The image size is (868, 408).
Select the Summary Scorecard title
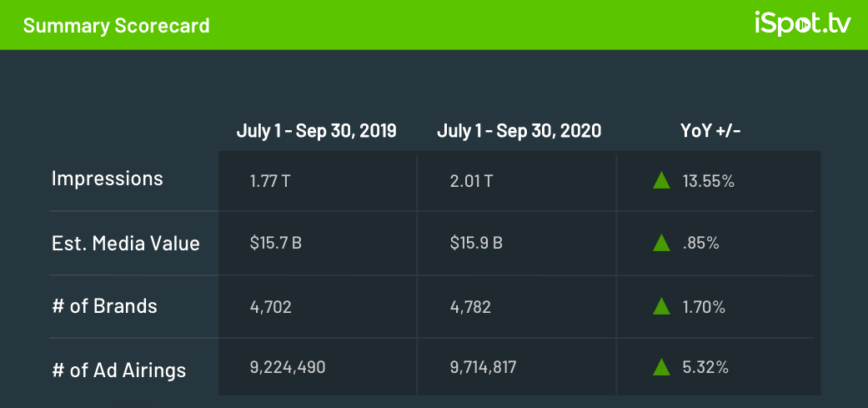[116, 26]
